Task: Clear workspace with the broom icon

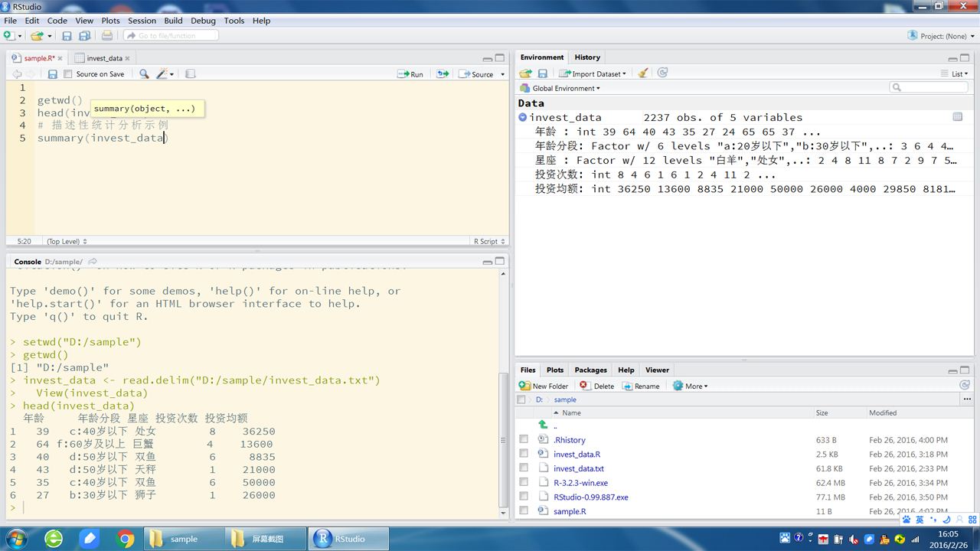Action: pos(643,73)
